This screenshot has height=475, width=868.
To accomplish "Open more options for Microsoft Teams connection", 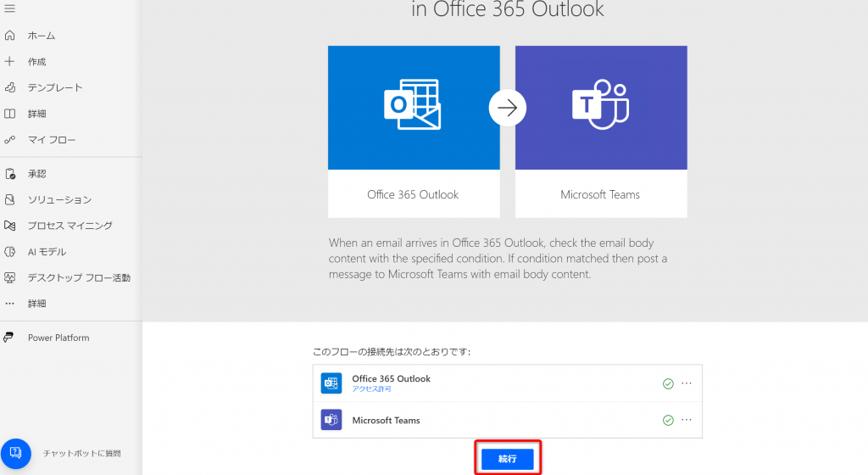I will [687, 420].
